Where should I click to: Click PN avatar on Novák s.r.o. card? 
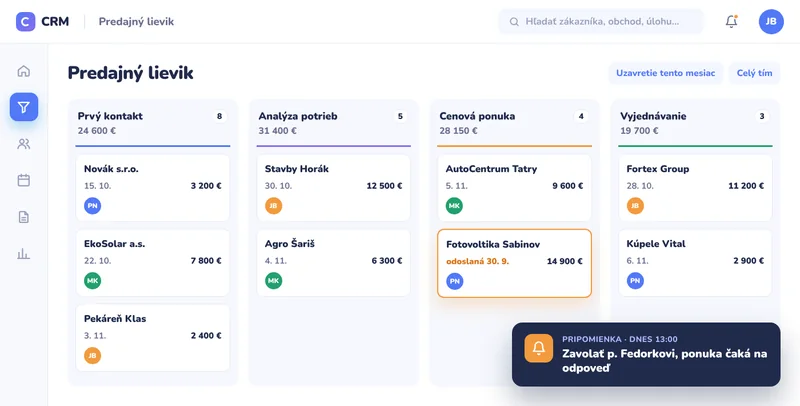click(92, 206)
